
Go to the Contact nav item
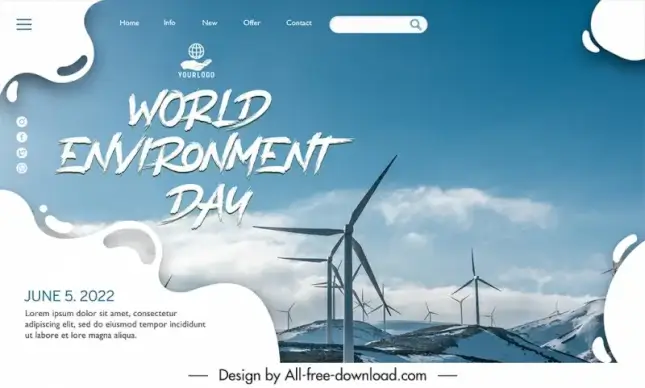pos(299,23)
